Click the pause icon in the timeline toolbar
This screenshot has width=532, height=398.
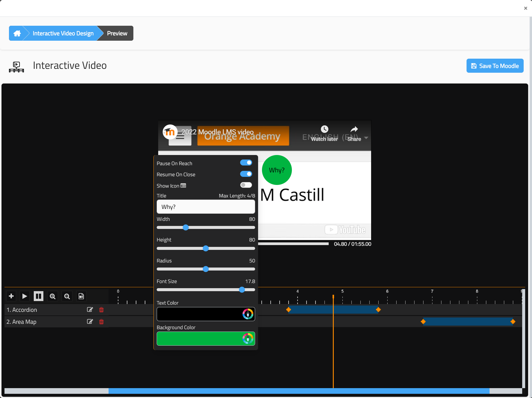point(39,296)
